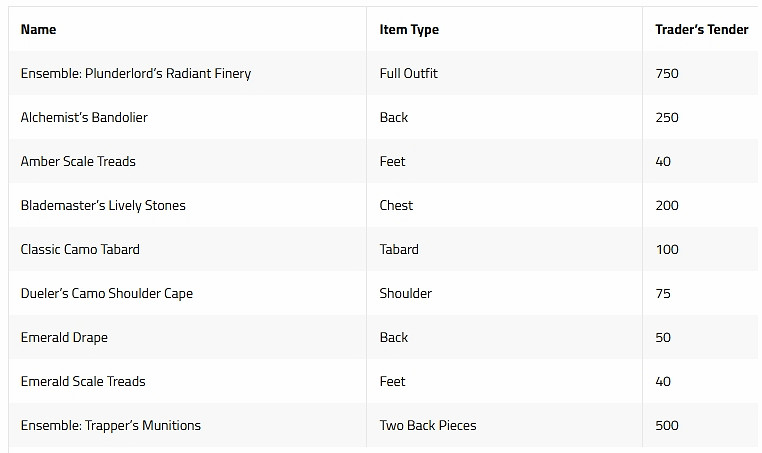Click the Shoulder item type cell
This screenshot has width=762, height=453.
tap(405, 294)
